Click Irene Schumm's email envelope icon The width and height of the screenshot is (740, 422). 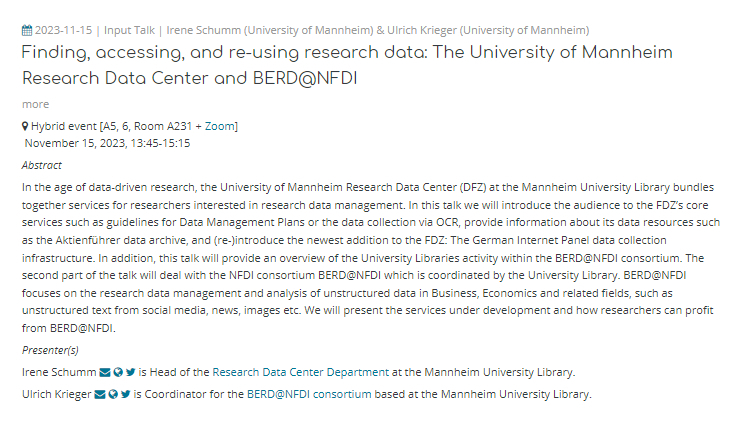104,373
